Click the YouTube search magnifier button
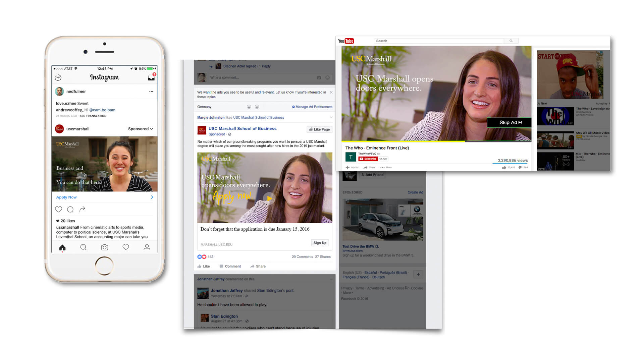 [x=511, y=41]
